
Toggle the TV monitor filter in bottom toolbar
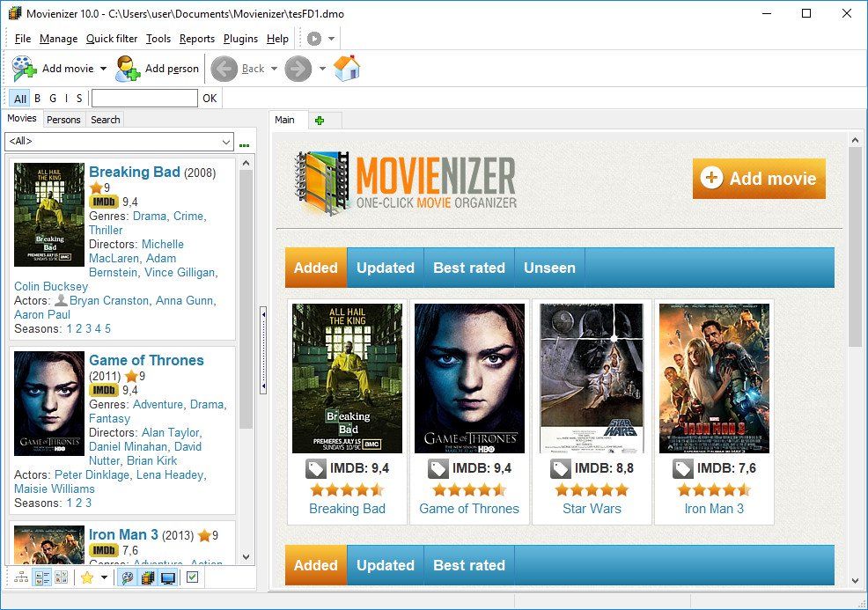(x=168, y=578)
